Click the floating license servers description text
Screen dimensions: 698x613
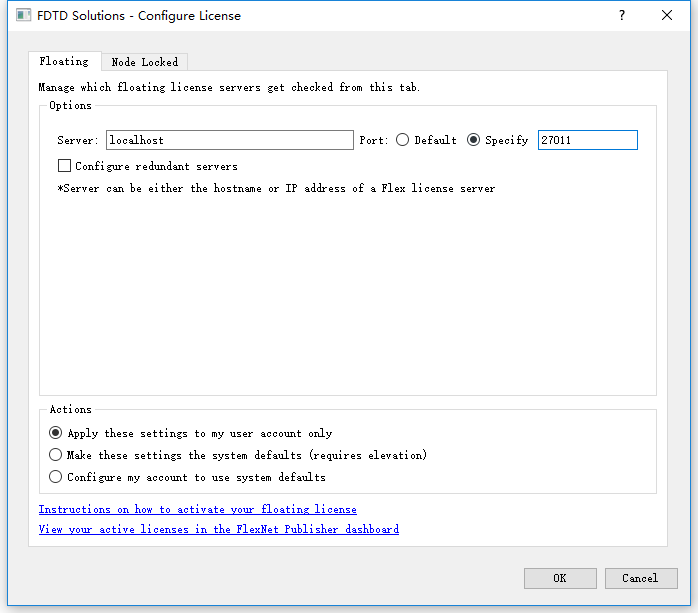[x=229, y=87]
